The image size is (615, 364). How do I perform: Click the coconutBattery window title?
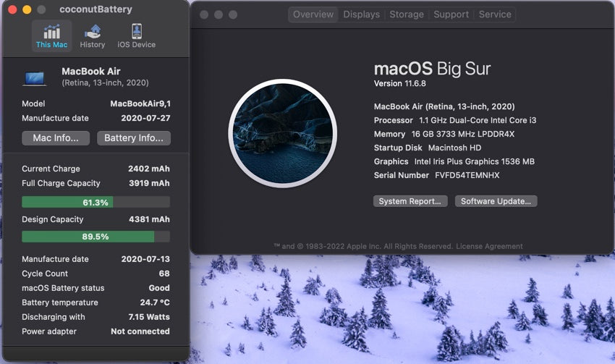point(96,9)
